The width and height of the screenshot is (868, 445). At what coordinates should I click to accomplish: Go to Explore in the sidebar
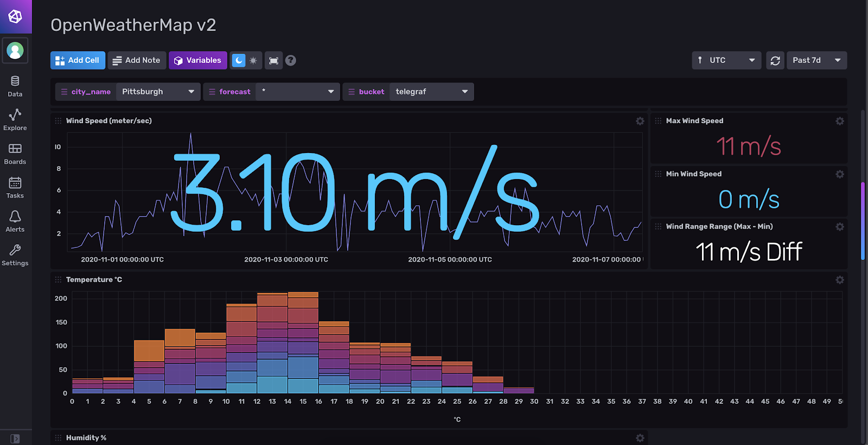pyautogui.click(x=15, y=120)
